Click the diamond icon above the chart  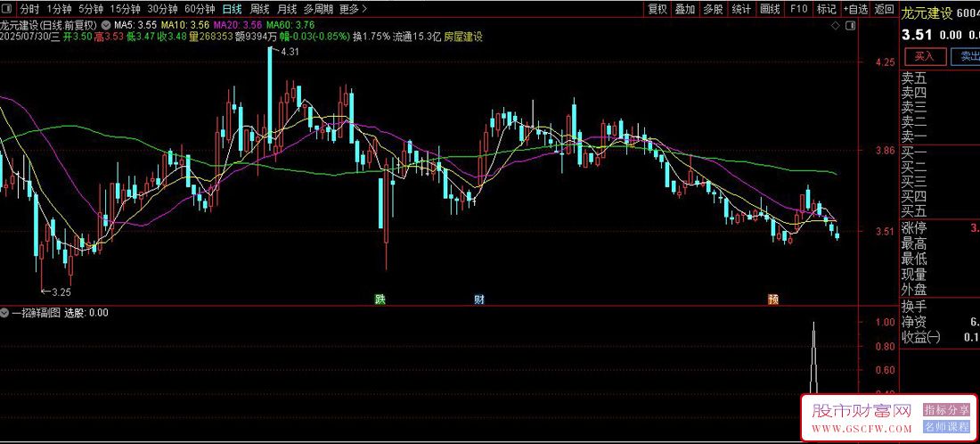(x=835, y=26)
